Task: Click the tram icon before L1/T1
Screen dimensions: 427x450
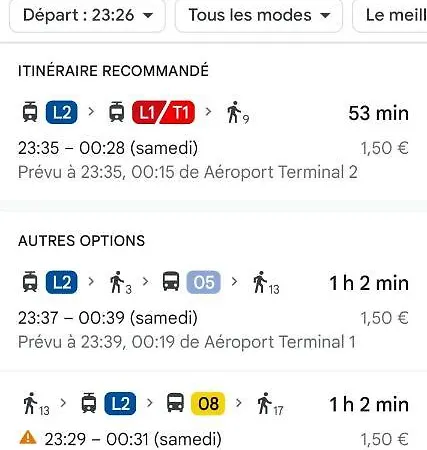Action: (x=117, y=112)
